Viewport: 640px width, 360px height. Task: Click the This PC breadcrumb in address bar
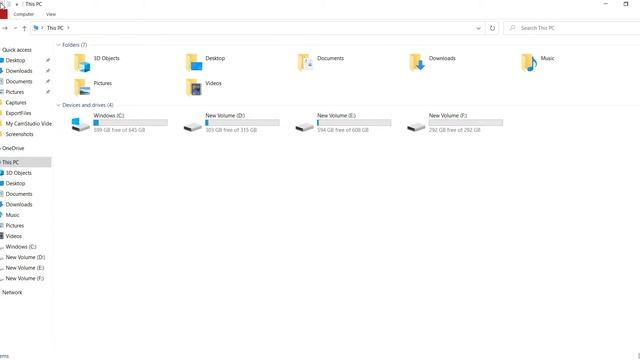(x=55, y=28)
